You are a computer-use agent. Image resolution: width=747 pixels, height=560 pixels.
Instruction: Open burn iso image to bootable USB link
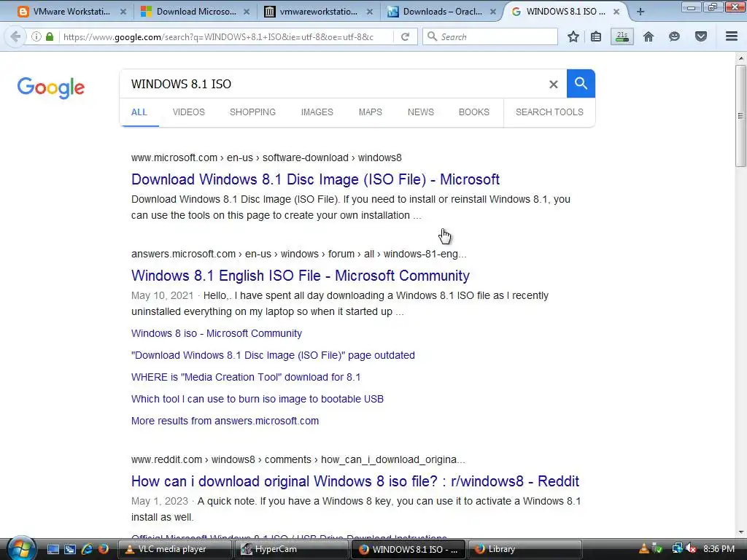coord(258,399)
